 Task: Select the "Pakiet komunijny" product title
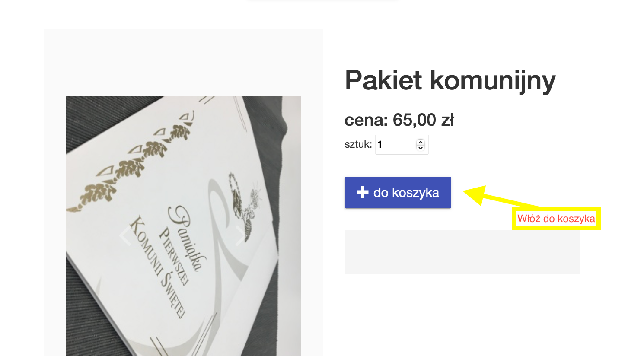(x=450, y=81)
